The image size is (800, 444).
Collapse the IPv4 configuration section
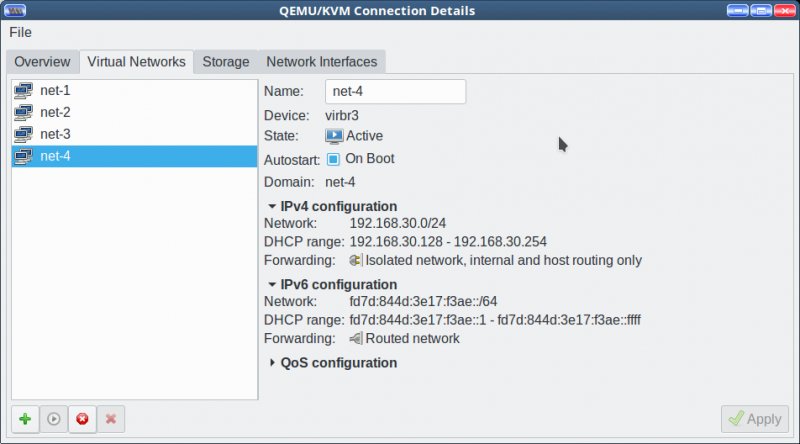(272, 206)
